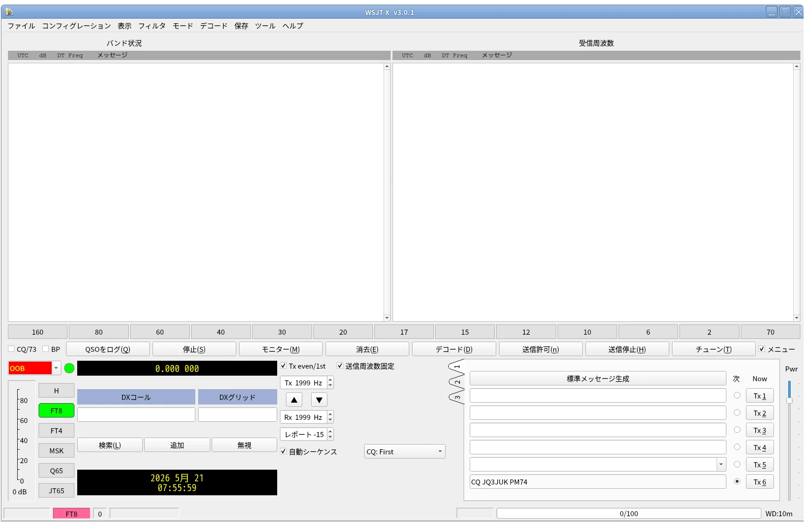Click the 標準メッセージ生成 button

tap(598, 378)
